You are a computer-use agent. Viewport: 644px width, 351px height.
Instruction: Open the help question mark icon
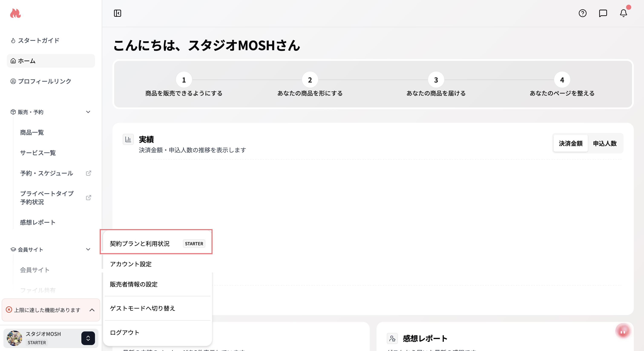tap(582, 13)
